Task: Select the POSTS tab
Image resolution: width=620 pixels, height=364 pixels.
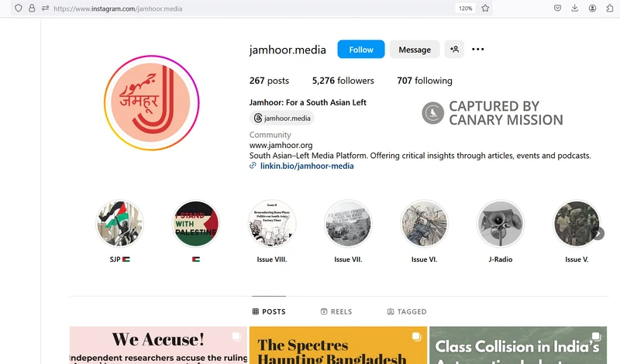Action: pos(269,311)
